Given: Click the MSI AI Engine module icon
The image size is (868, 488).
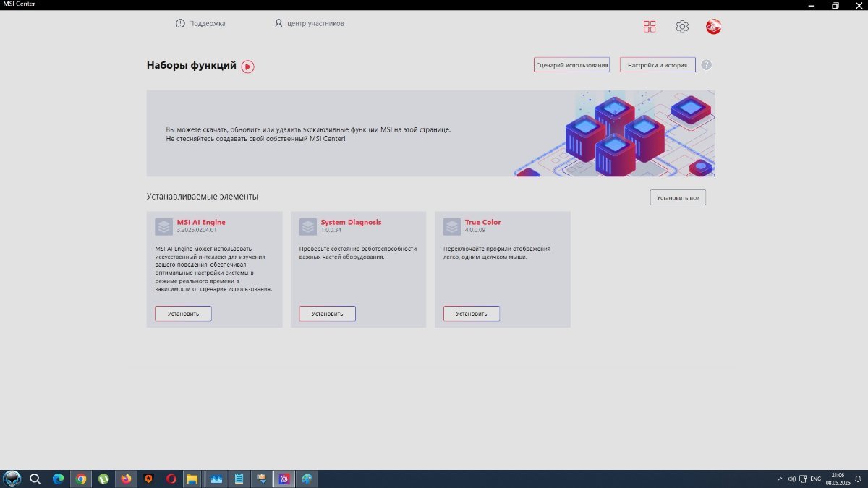Looking at the screenshot, I should pyautogui.click(x=163, y=227).
